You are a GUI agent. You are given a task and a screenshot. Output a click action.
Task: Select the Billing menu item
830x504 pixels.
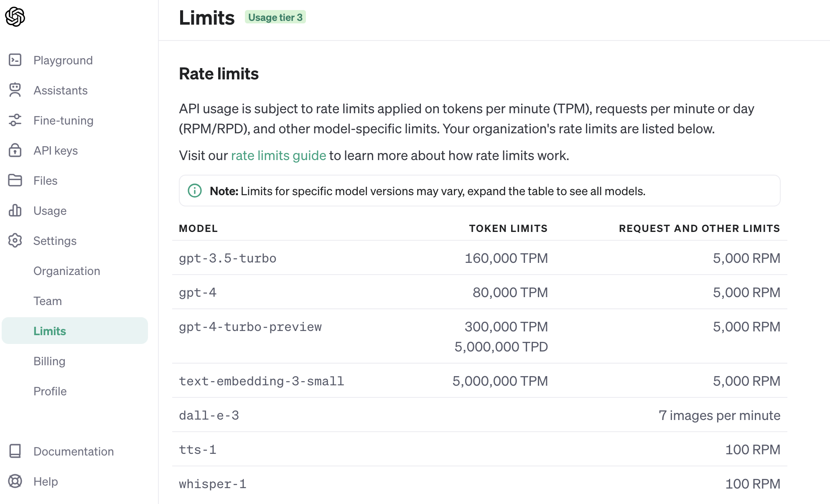click(49, 361)
